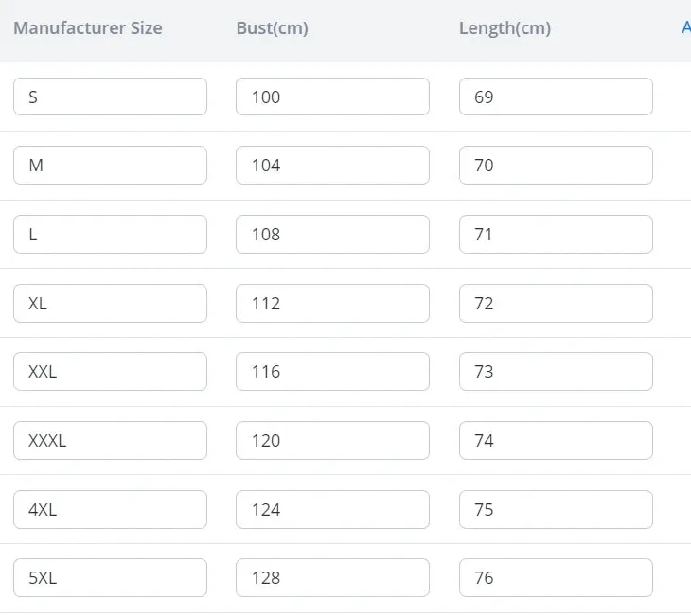This screenshot has width=691, height=616.
Task: Select the 4XL size input box
Action: (110, 509)
